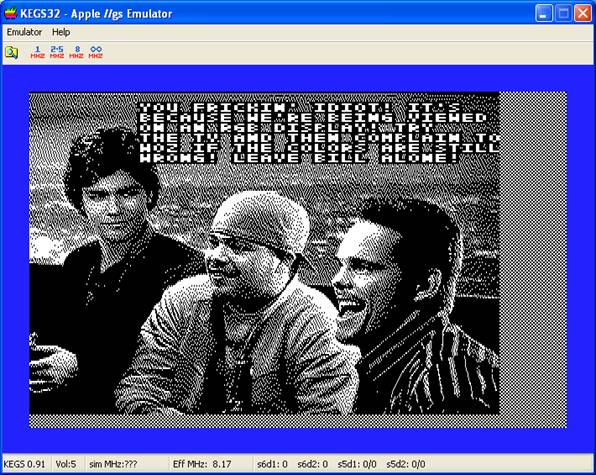The height and width of the screenshot is (475, 596).
Task: Click the sim MHz status field
Action: pos(113,464)
